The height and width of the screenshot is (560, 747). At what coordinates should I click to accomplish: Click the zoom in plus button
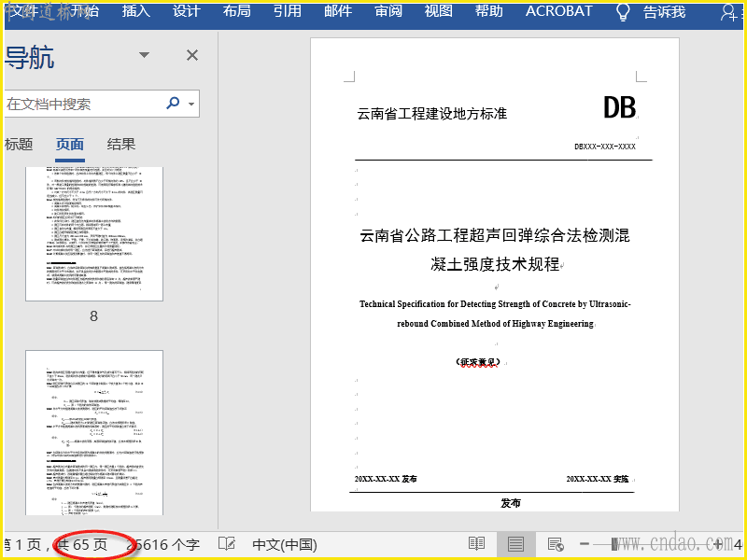click(x=718, y=543)
